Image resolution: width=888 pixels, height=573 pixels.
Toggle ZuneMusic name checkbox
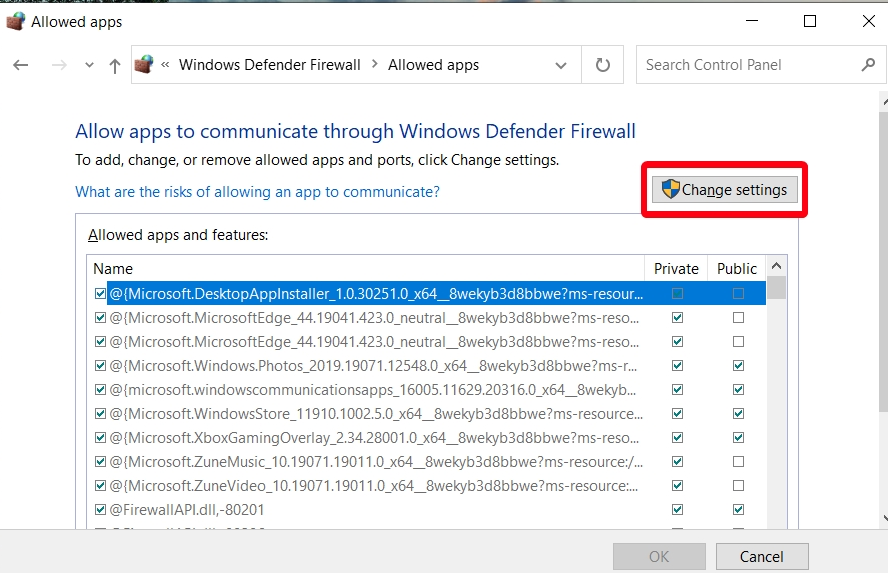pos(100,461)
